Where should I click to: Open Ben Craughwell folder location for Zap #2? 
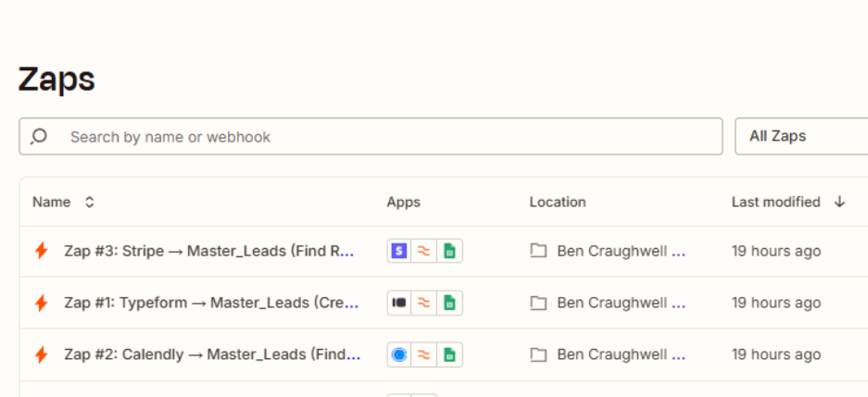point(621,354)
